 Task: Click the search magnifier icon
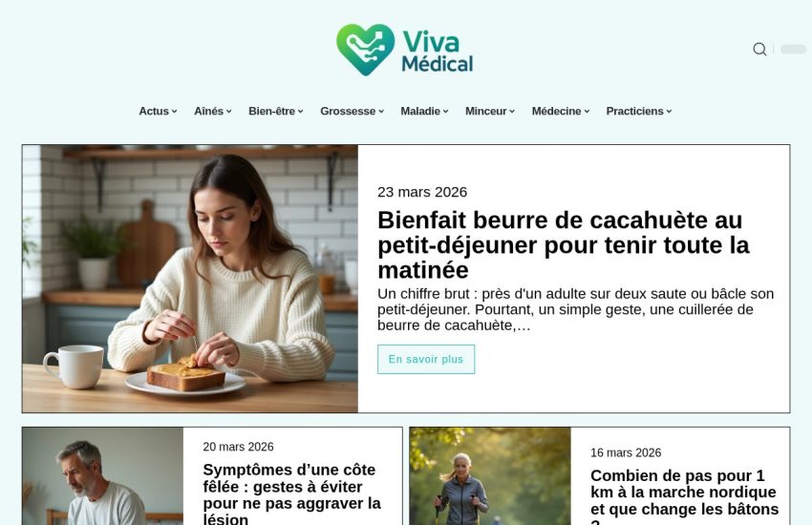(x=759, y=49)
